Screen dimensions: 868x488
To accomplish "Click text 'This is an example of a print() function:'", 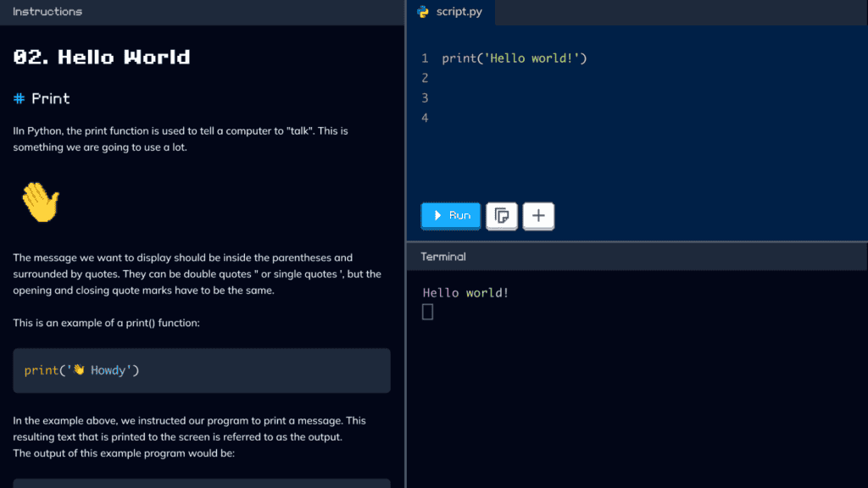I will 106,323.
